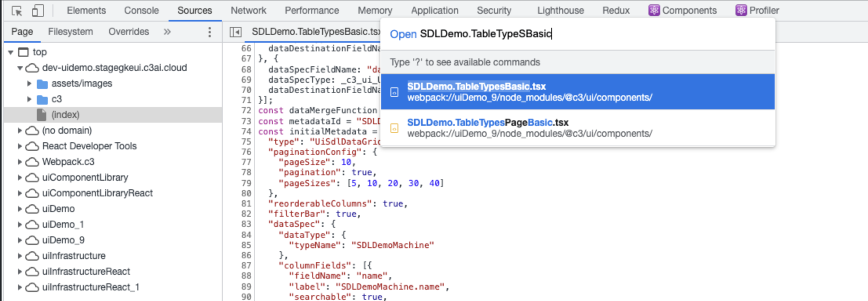Show more navigator tabs with double chevron
The height and width of the screenshot is (301, 868).
click(x=167, y=32)
